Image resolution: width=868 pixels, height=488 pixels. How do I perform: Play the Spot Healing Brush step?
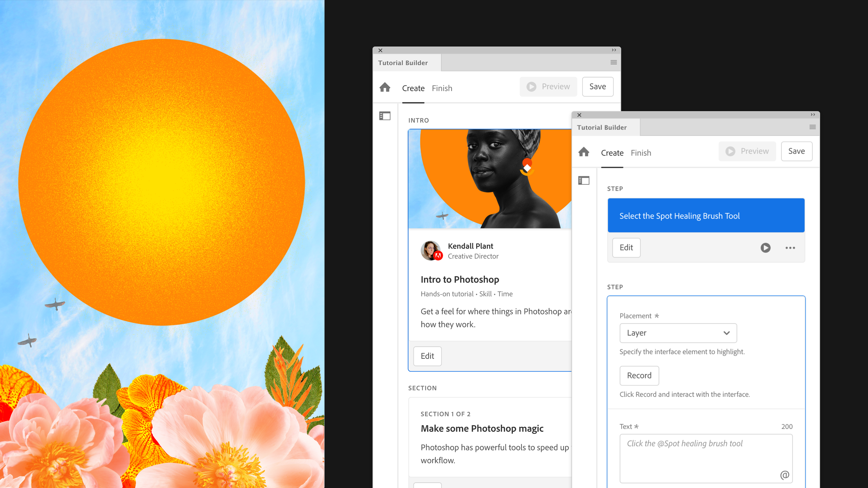765,248
